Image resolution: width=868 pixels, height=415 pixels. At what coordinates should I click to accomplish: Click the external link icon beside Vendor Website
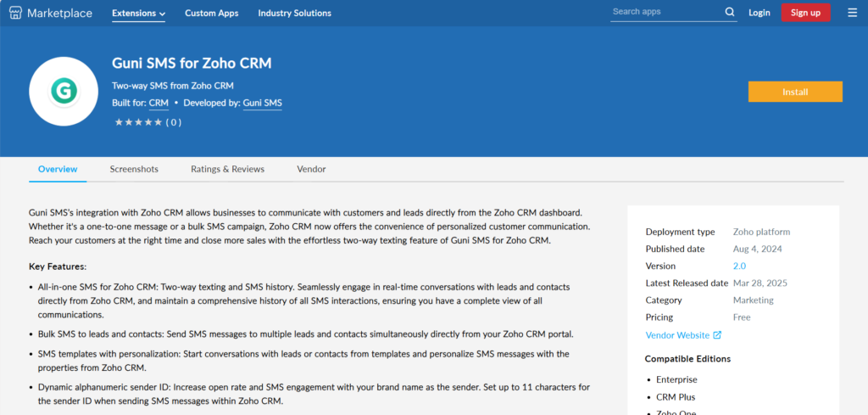(717, 335)
